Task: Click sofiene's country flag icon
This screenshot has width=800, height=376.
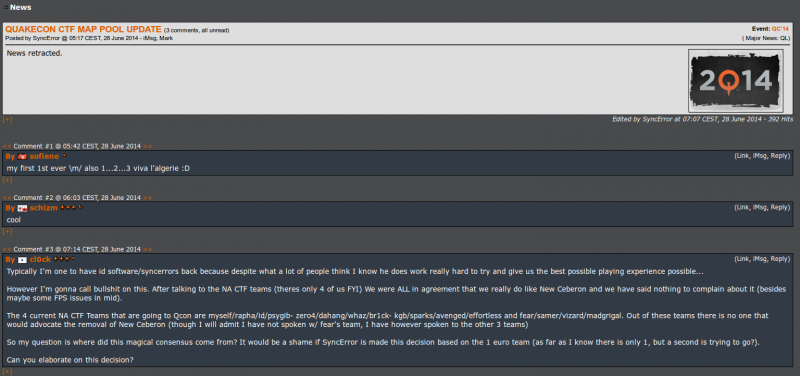Action: click(22, 157)
